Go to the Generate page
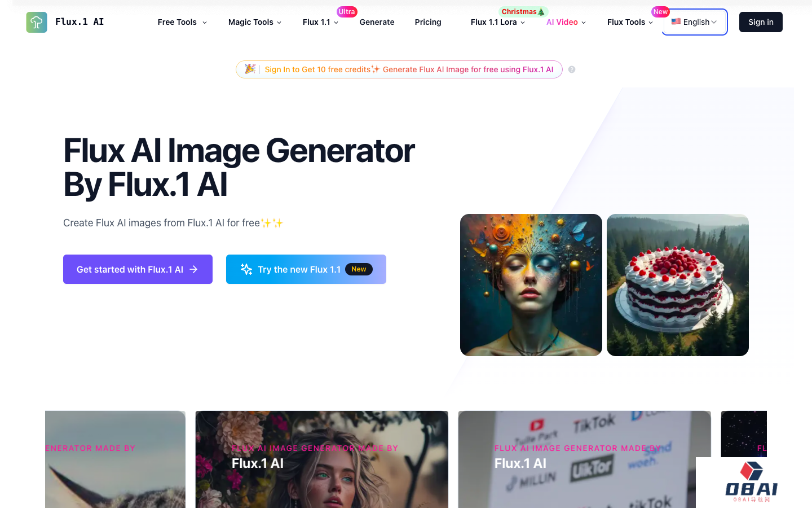The width and height of the screenshot is (812, 508). pyautogui.click(x=377, y=22)
